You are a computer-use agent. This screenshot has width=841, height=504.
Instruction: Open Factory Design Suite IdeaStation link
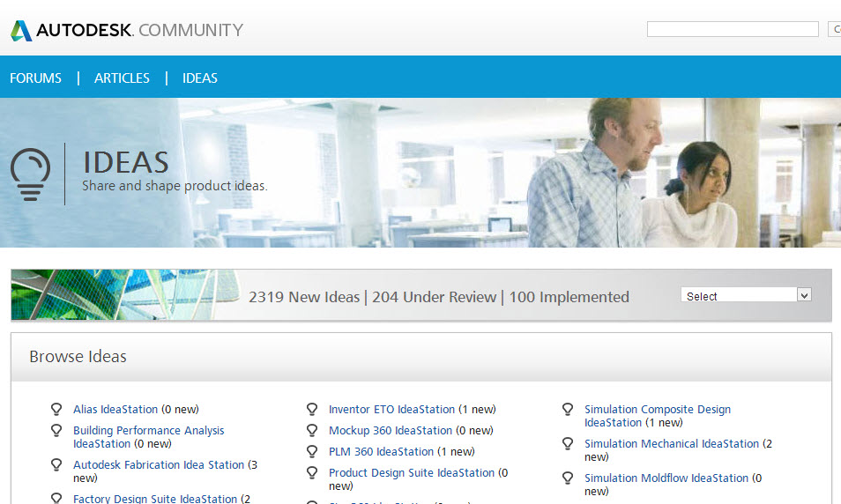(155, 499)
